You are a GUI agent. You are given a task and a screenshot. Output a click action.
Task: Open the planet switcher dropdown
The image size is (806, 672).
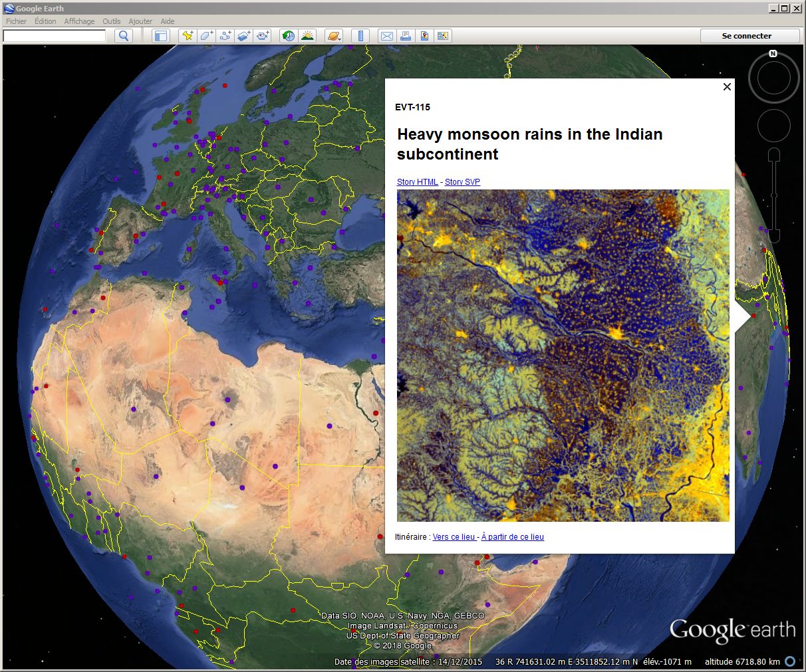coord(334,36)
